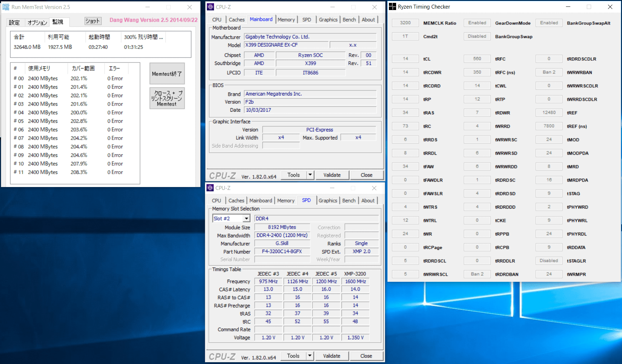Click MemTest app icon in title bar

pos(6,7)
